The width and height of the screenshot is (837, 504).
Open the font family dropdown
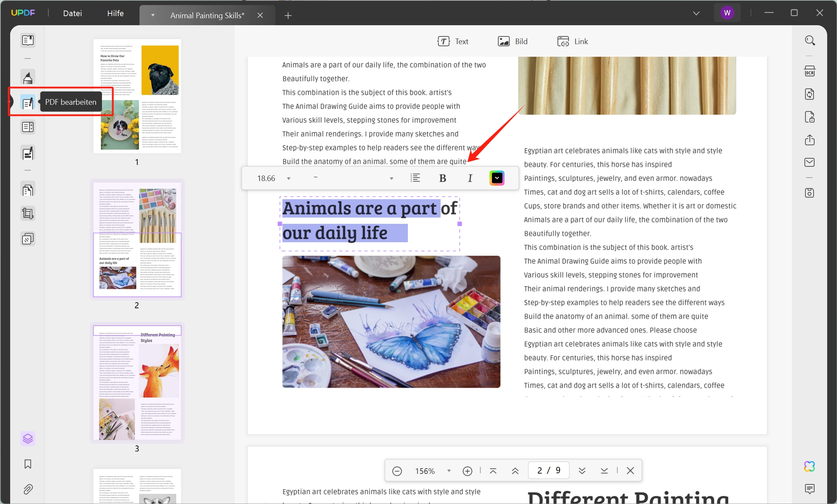click(391, 178)
